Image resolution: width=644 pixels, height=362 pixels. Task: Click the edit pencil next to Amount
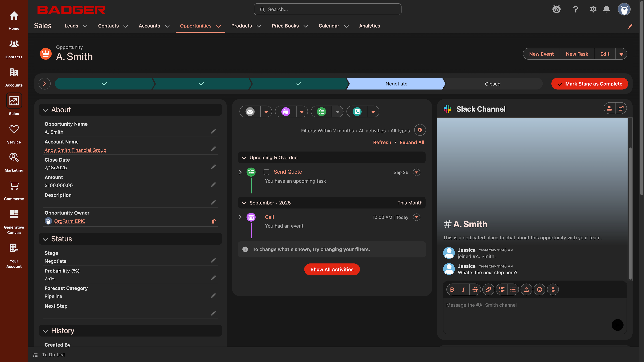tap(213, 185)
